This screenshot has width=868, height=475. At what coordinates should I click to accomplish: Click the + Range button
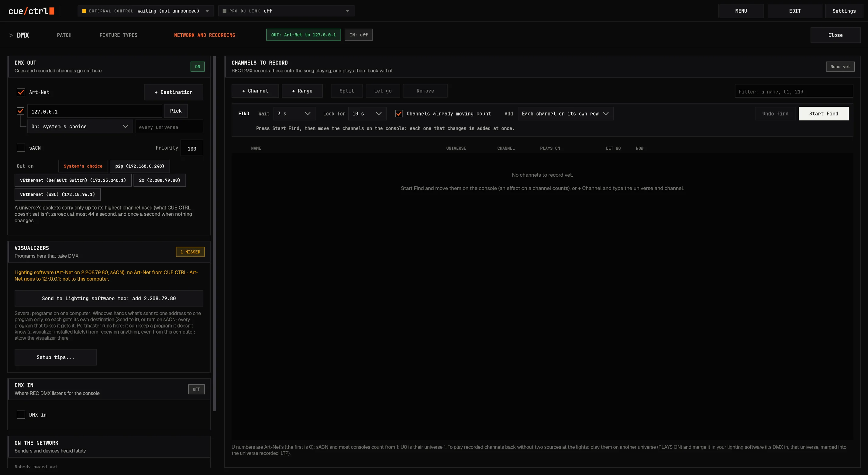point(302,91)
